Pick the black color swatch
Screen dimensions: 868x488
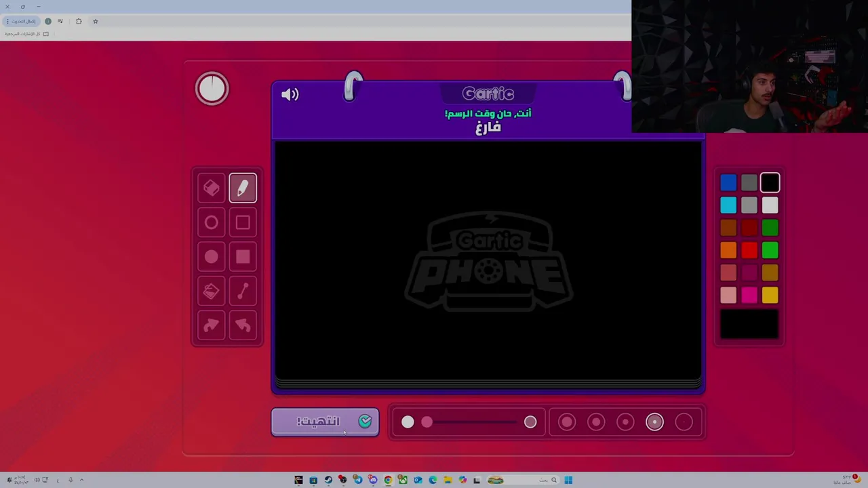coord(770,182)
